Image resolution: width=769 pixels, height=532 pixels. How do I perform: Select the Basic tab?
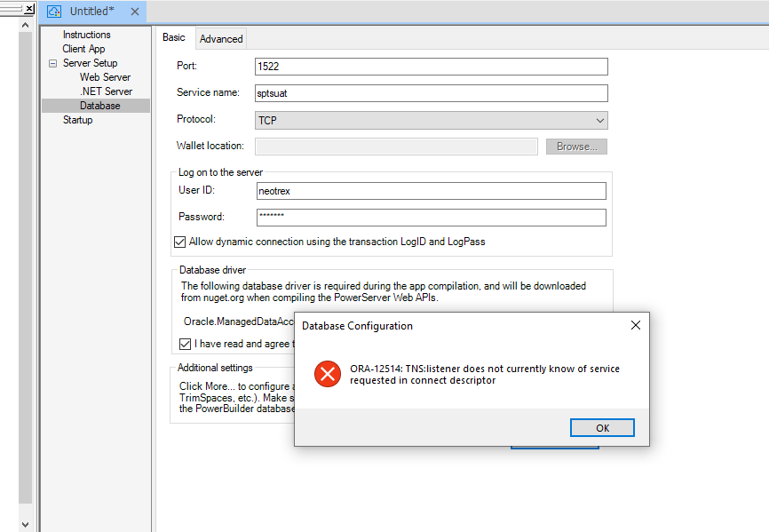[174, 37]
